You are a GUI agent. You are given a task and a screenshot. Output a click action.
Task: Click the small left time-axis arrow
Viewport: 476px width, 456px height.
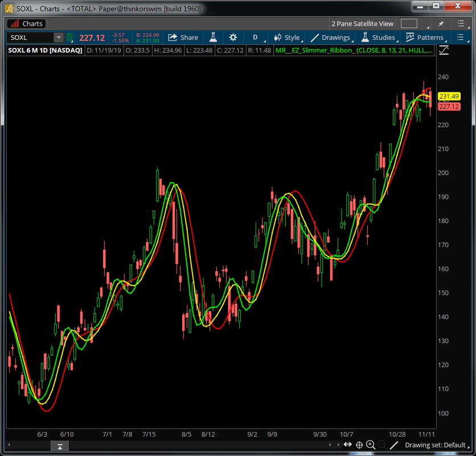pos(330,445)
